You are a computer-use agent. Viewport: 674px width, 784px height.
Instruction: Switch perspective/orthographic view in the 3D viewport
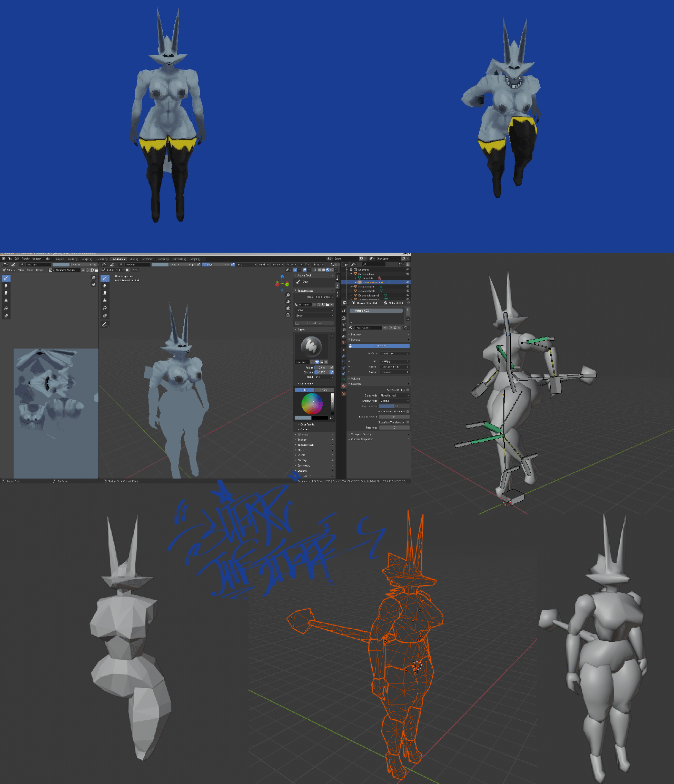[x=288, y=314]
